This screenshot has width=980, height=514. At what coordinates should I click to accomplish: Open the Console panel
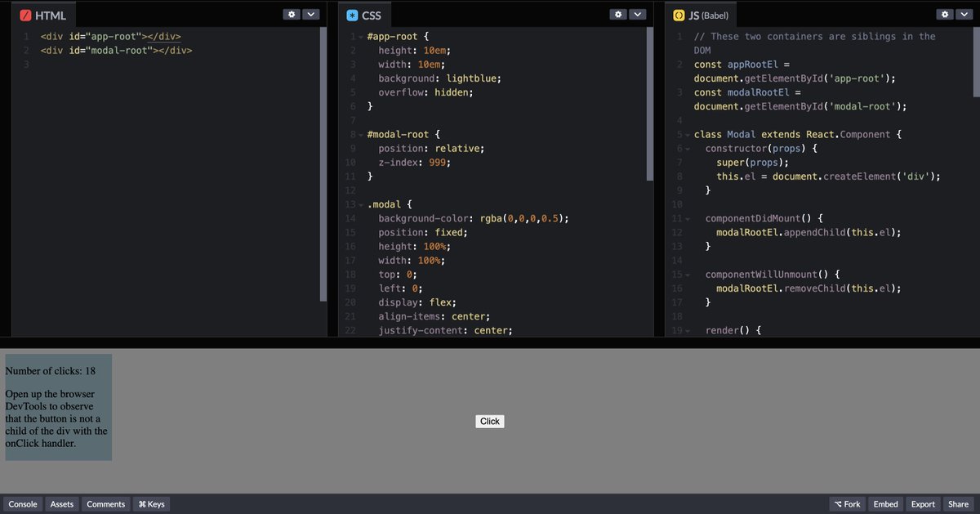(22, 504)
